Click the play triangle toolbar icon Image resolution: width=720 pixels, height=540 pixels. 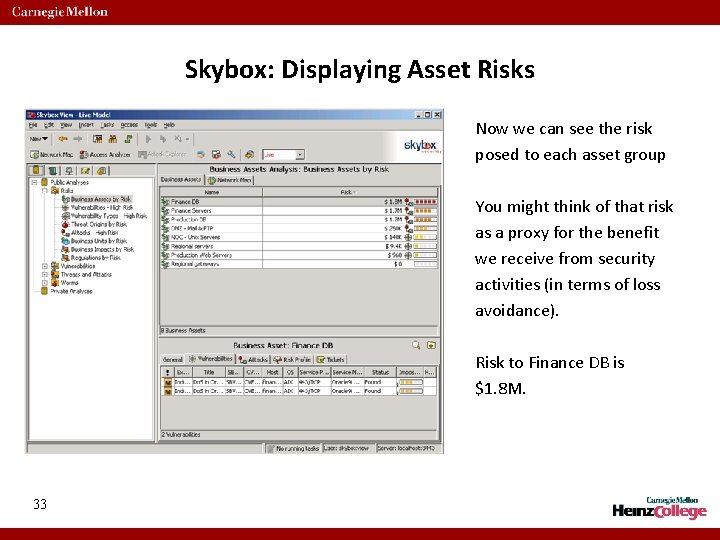[148, 139]
